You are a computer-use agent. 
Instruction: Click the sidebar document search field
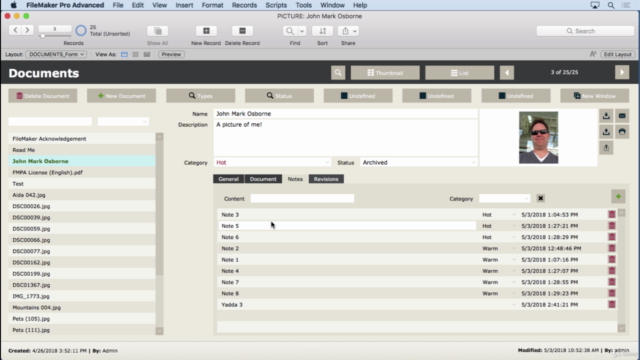(50, 121)
